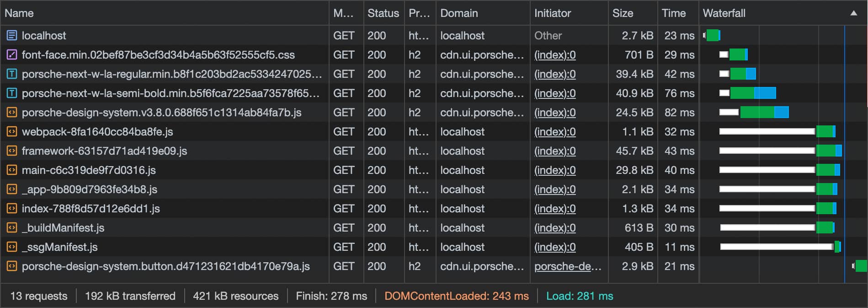This screenshot has height=308, width=868.
Task: Select the JS icon next to webpack-8fa1640cc84ba8fe.js
Action: coord(11,131)
